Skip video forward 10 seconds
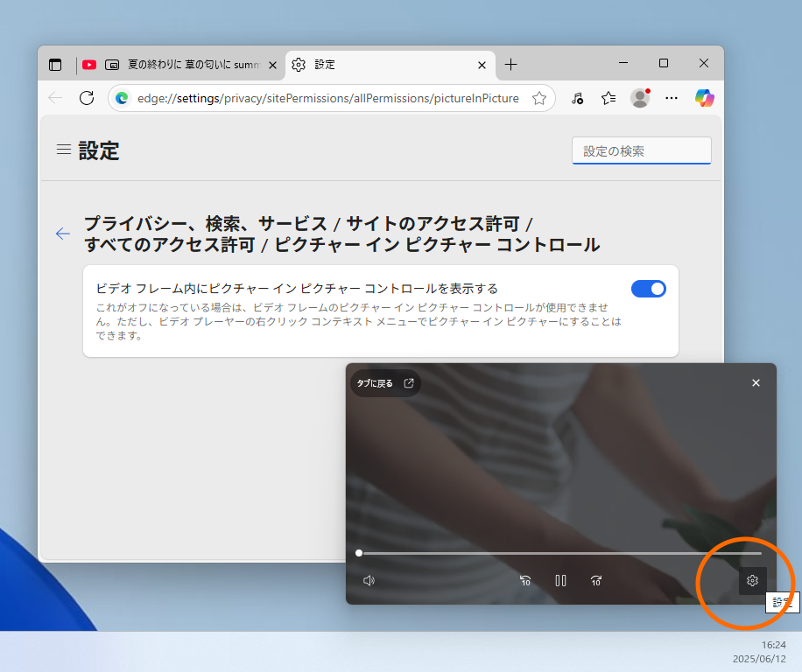Screen dimensions: 802x672 click(x=596, y=580)
